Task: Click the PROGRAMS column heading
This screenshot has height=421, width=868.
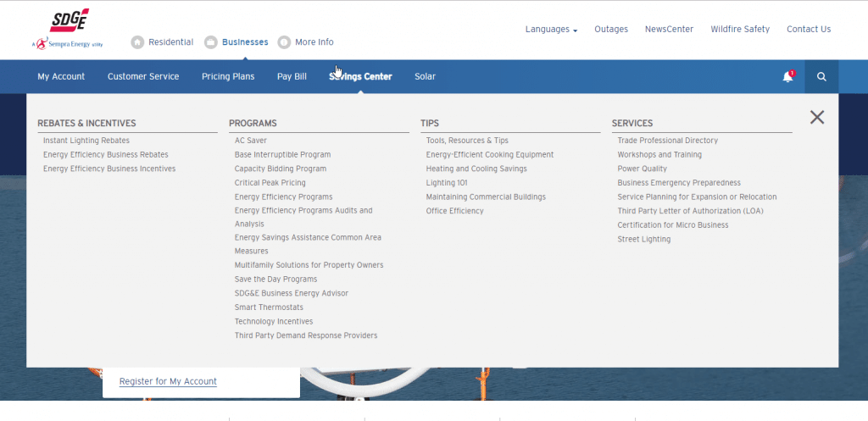Action: [253, 124]
